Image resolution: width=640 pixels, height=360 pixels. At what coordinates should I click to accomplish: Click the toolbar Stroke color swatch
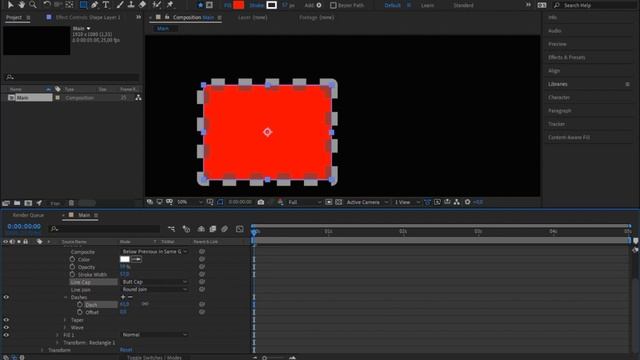click(x=271, y=5)
